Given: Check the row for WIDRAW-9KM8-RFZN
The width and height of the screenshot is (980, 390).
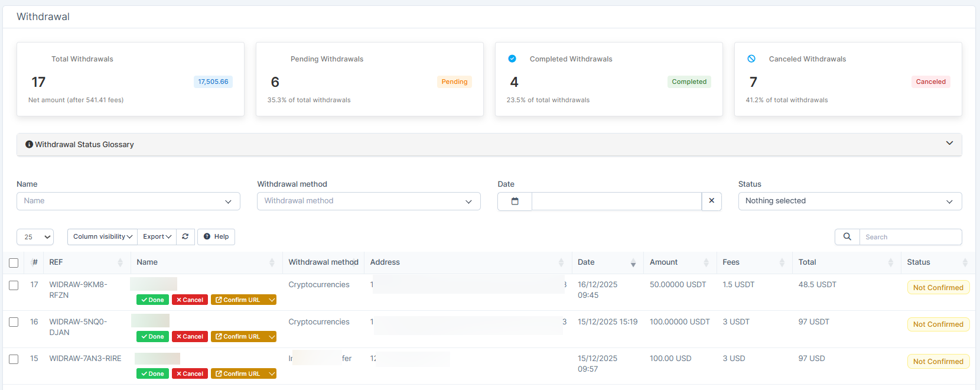Looking at the screenshot, I should [x=14, y=285].
